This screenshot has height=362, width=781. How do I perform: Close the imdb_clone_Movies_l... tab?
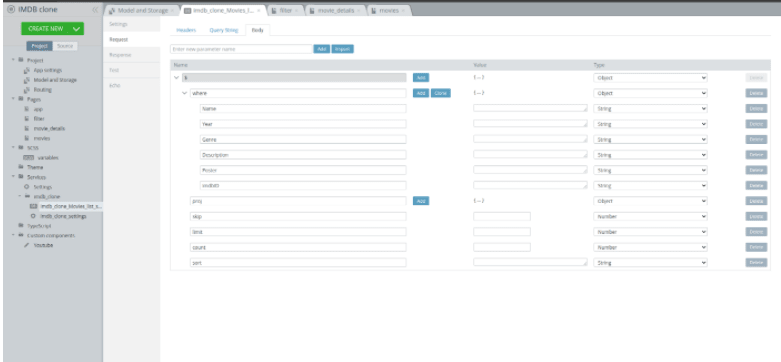click(259, 10)
